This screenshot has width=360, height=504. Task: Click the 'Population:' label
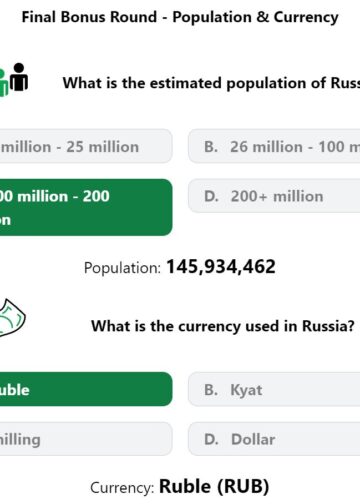pos(122,268)
